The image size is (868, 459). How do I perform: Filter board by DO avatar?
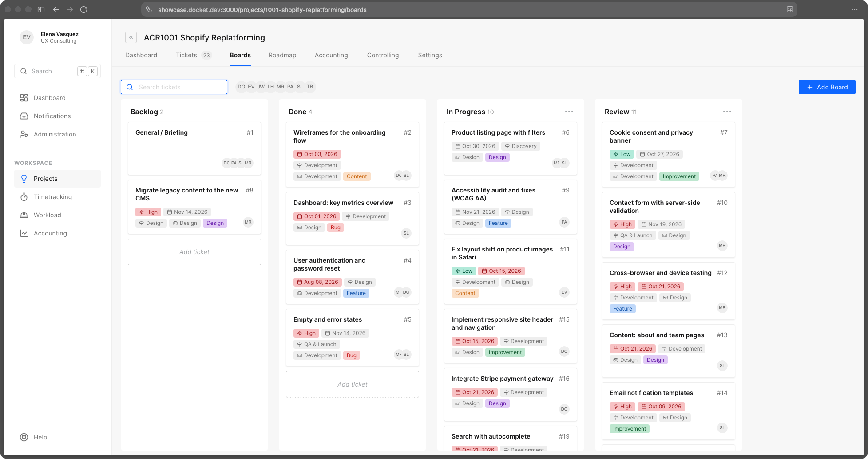coord(241,87)
